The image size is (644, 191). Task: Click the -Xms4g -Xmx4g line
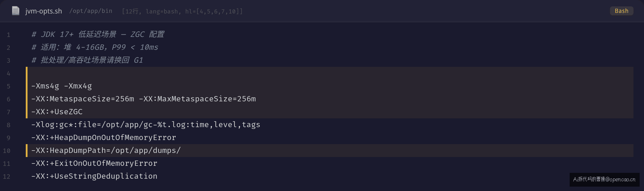[61, 86]
